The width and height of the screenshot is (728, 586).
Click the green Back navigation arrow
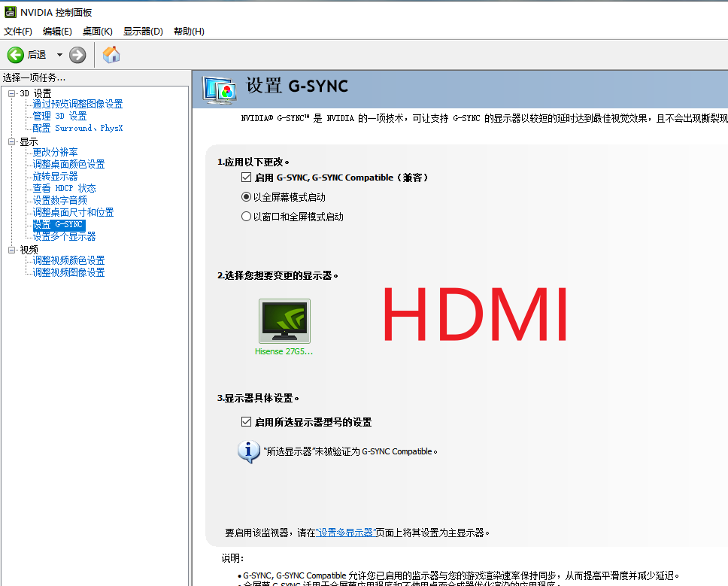[15, 54]
